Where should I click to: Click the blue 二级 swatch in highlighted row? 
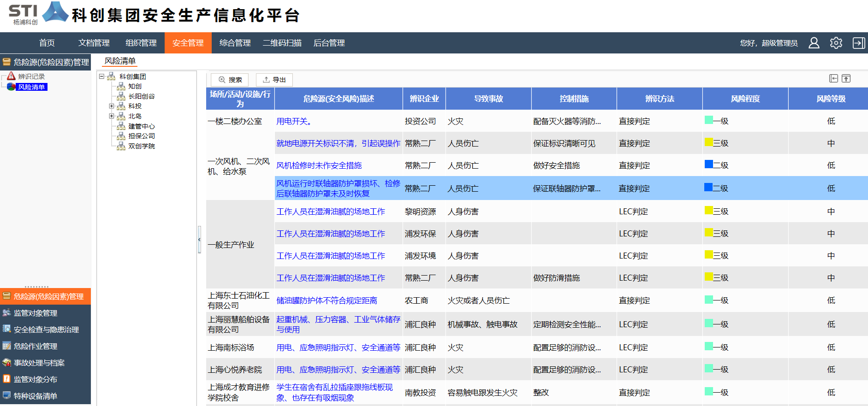[x=708, y=187]
